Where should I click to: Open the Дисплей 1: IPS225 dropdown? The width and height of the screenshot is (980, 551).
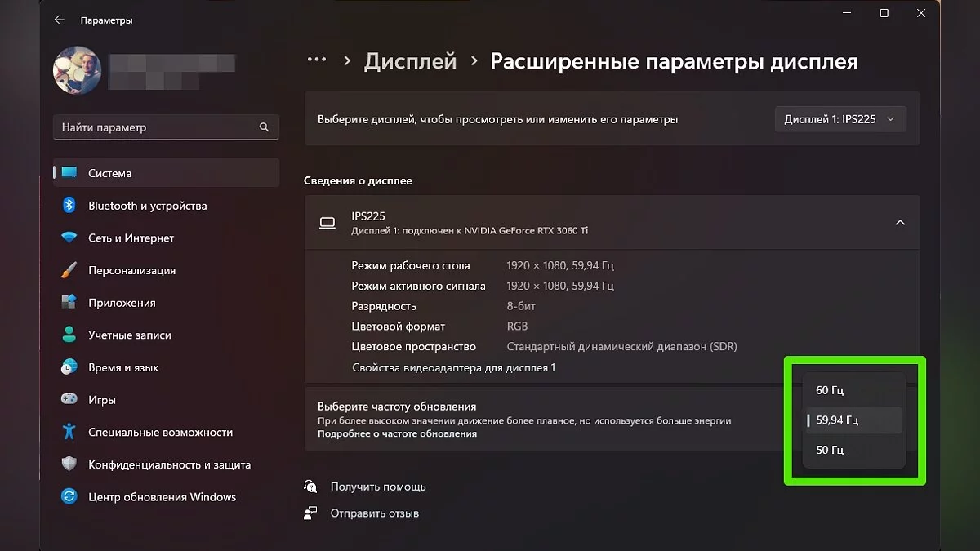pyautogui.click(x=840, y=119)
